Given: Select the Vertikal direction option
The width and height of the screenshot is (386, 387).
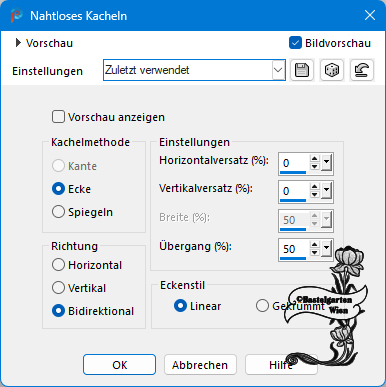Looking at the screenshot, I should pos(58,288).
